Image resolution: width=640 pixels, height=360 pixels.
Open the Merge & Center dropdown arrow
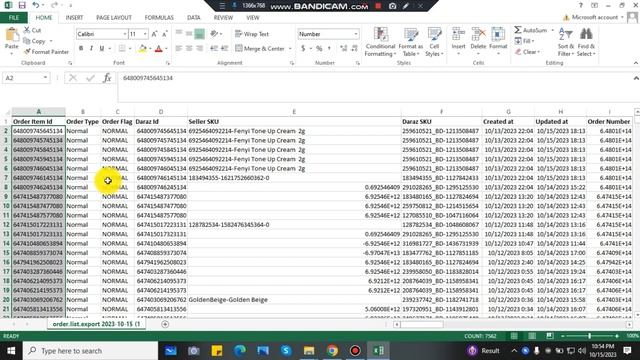(290, 49)
